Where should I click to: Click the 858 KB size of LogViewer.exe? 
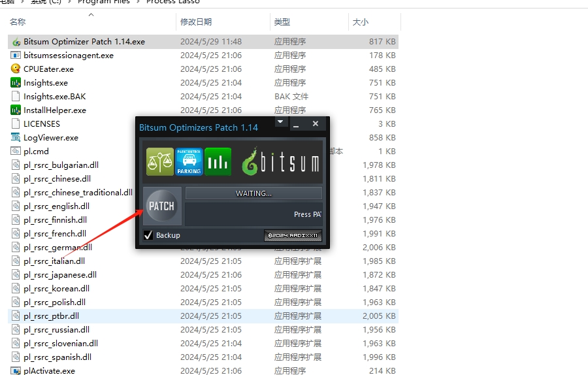pos(382,138)
